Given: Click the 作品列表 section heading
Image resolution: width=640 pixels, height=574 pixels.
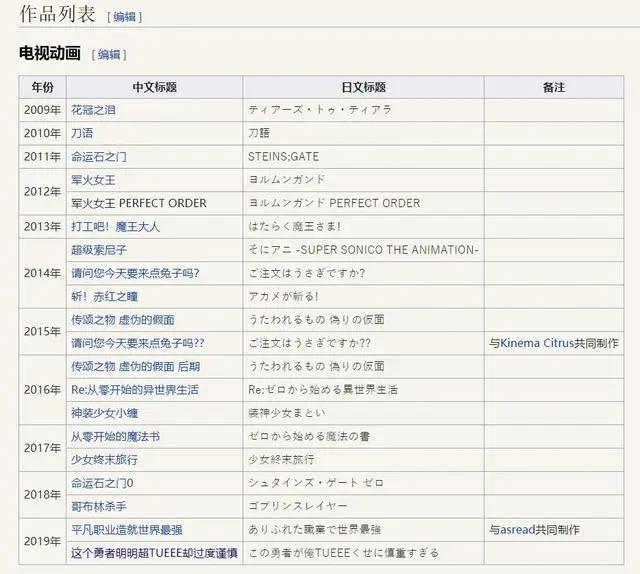Looking at the screenshot, I should coord(57,13).
